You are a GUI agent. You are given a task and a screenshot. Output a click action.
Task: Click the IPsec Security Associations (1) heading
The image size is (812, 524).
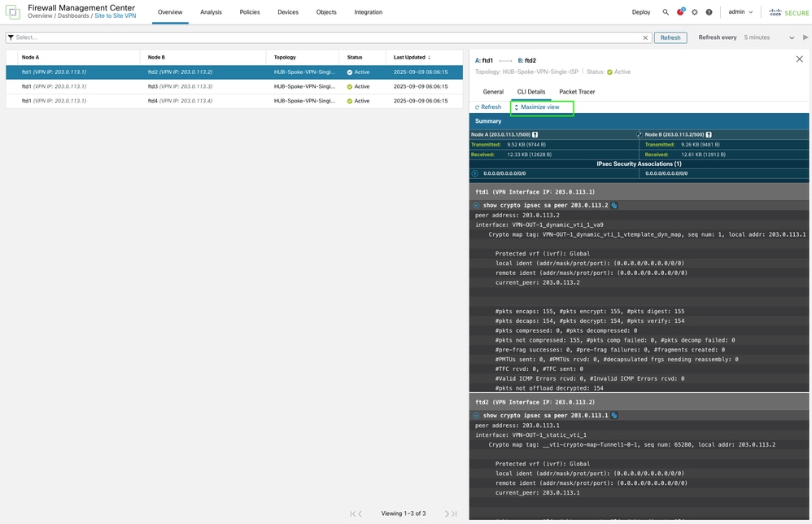(639, 164)
